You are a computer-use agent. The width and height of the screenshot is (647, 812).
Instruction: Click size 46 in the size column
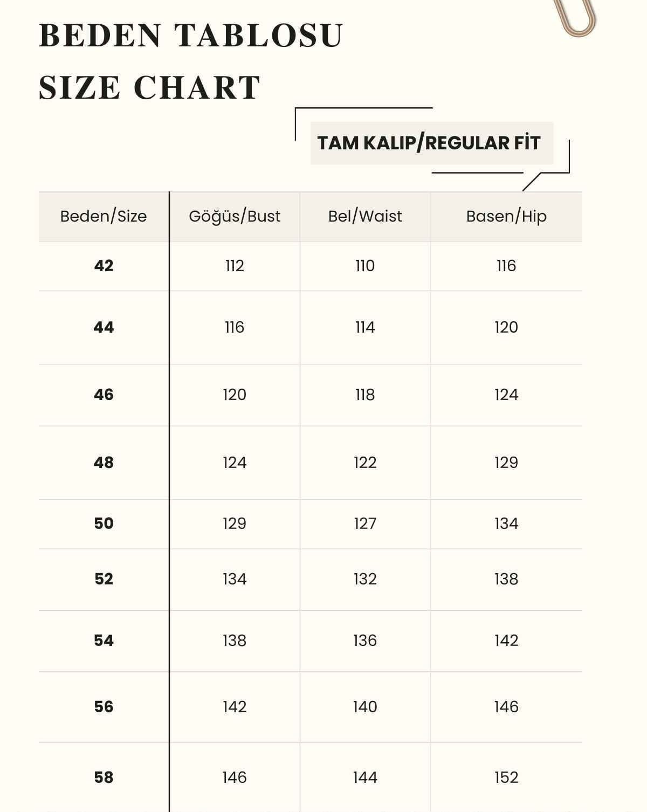104,395
